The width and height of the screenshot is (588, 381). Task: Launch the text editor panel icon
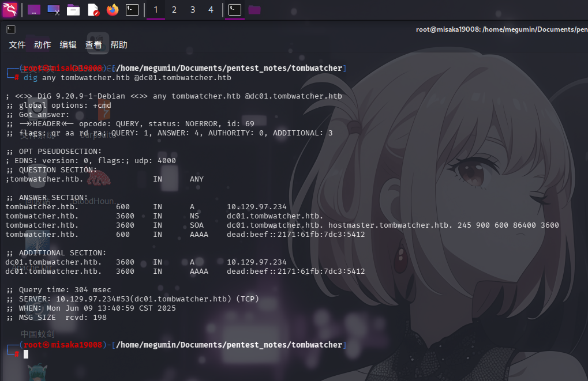(93, 10)
